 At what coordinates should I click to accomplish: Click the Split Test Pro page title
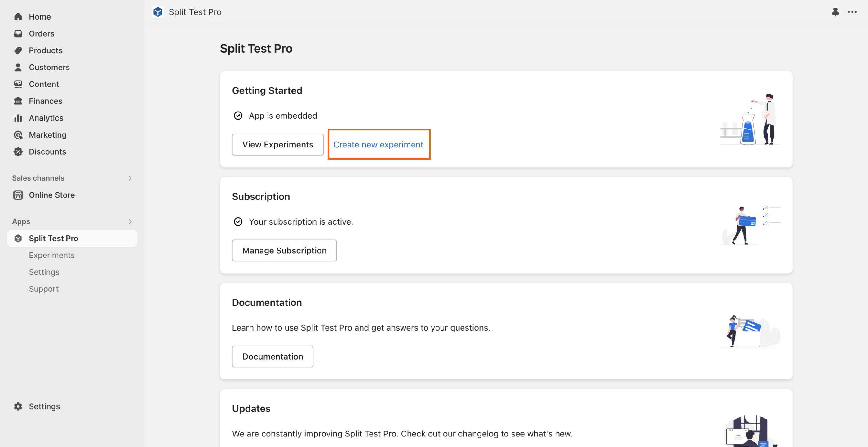click(x=256, y=48)
